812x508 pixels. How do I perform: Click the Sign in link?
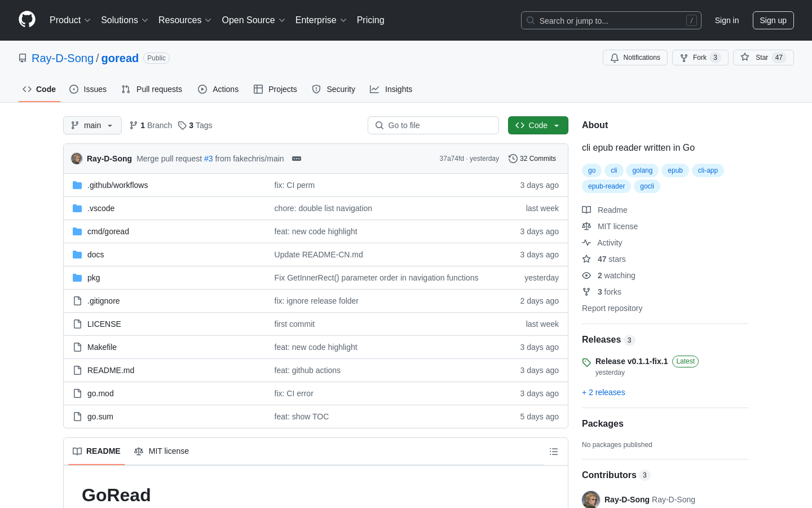tap(727, 20)
